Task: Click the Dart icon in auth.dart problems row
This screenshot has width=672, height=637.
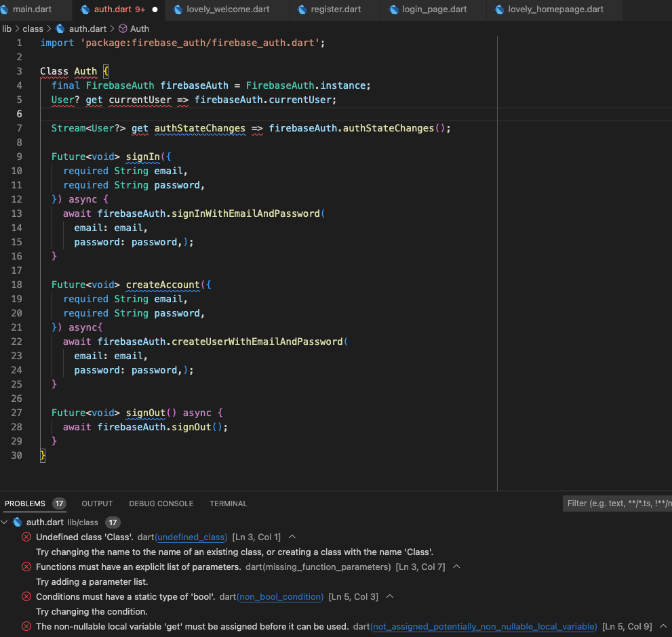Action: click(x=18, y=522)
